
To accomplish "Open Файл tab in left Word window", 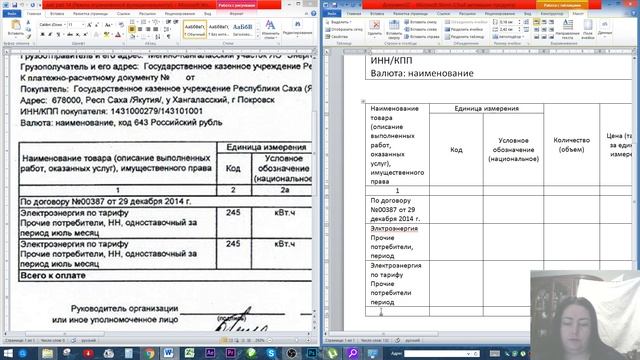I will click(x=12, y=14).
